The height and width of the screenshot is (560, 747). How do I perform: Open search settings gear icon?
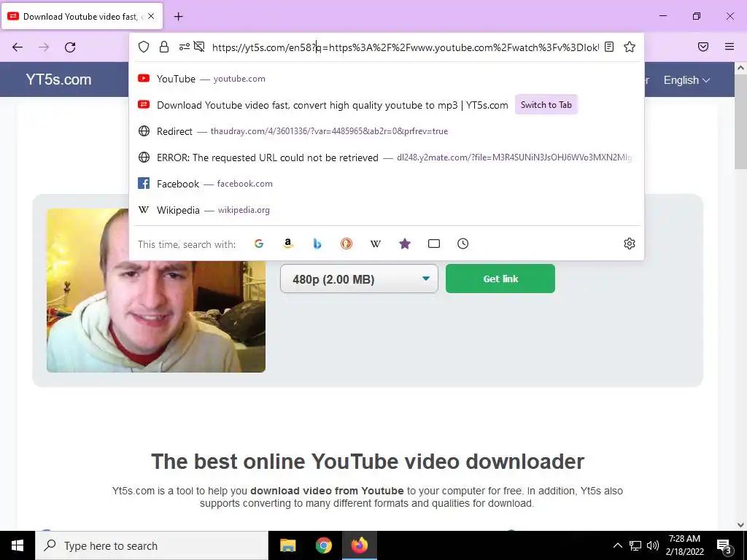[630, 244]
